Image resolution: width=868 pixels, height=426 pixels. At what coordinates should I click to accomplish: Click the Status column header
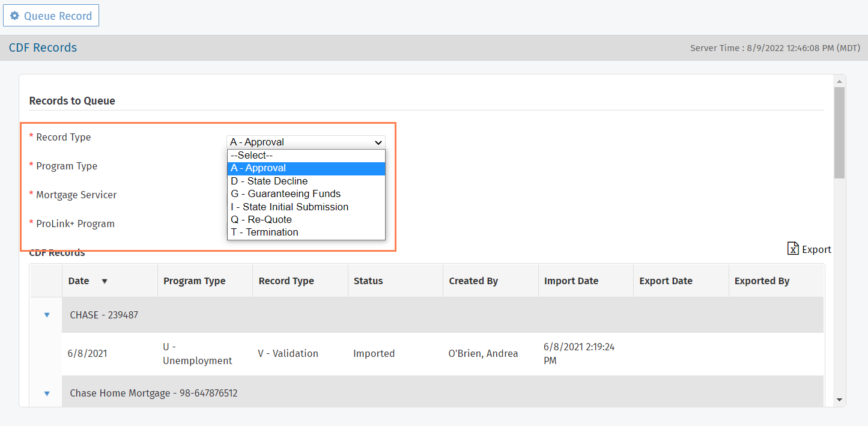point(368,281)
